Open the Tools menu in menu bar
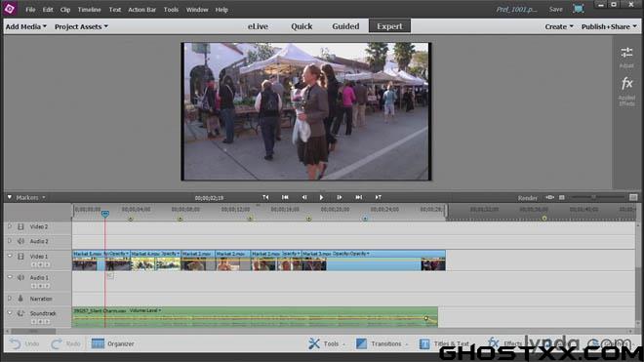Screen dimensions: 644x362 (171, 10)
